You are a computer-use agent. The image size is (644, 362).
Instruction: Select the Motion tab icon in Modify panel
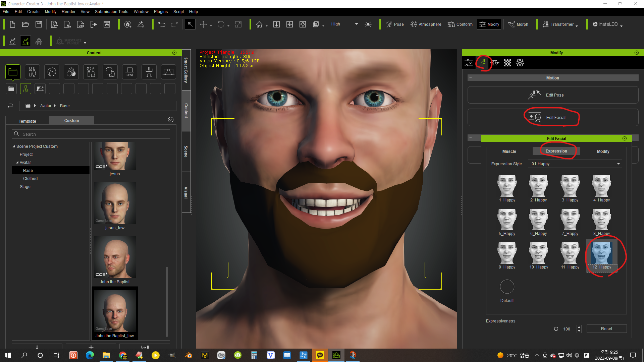tap(482, 63)
